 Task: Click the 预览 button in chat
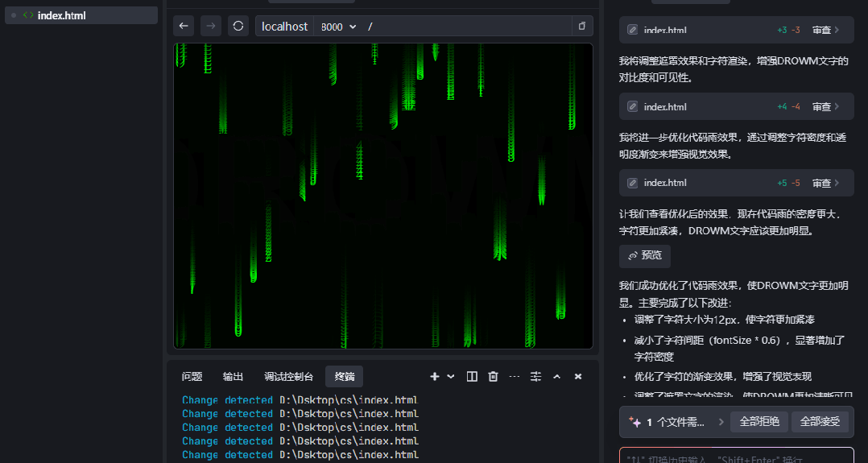(x=645, y=256)
